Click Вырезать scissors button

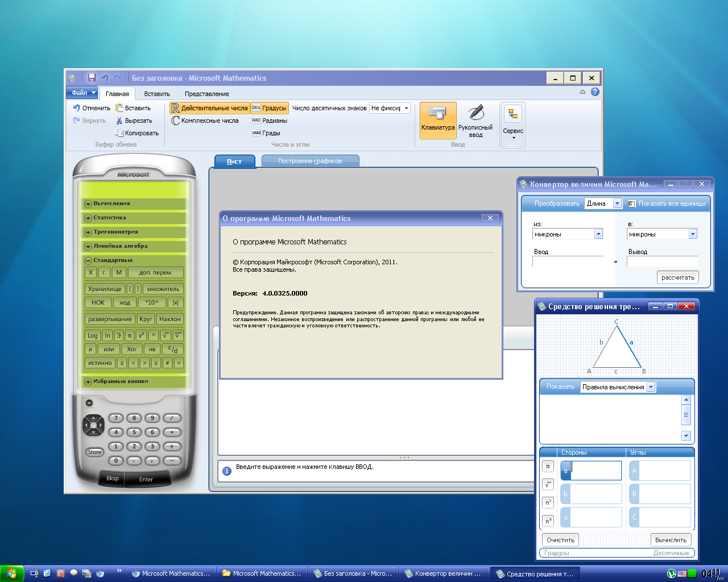tap(134, 120)
